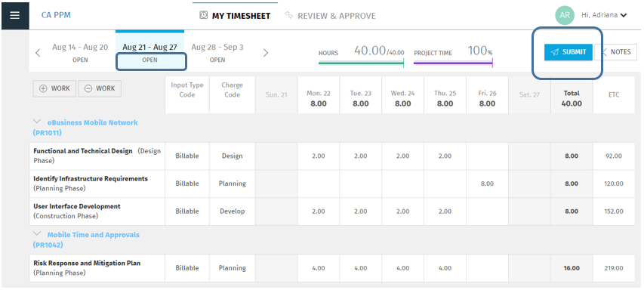Click the AR user avatar
Screen dimensions: 644x290
tap(565, 16)
